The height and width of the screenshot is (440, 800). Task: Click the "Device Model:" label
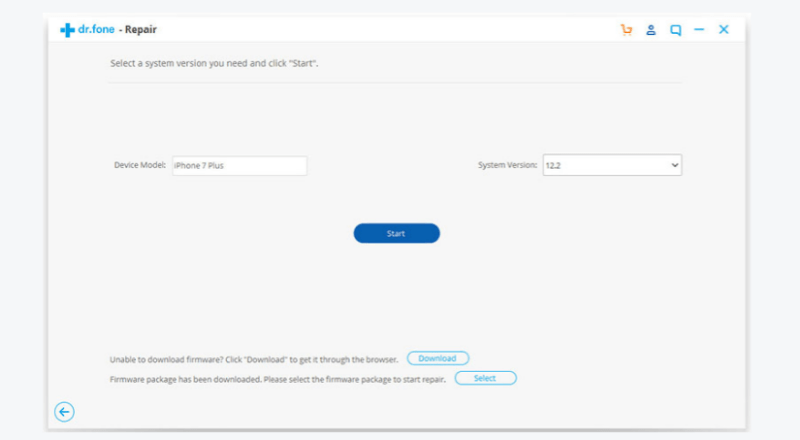coord(140,165)
